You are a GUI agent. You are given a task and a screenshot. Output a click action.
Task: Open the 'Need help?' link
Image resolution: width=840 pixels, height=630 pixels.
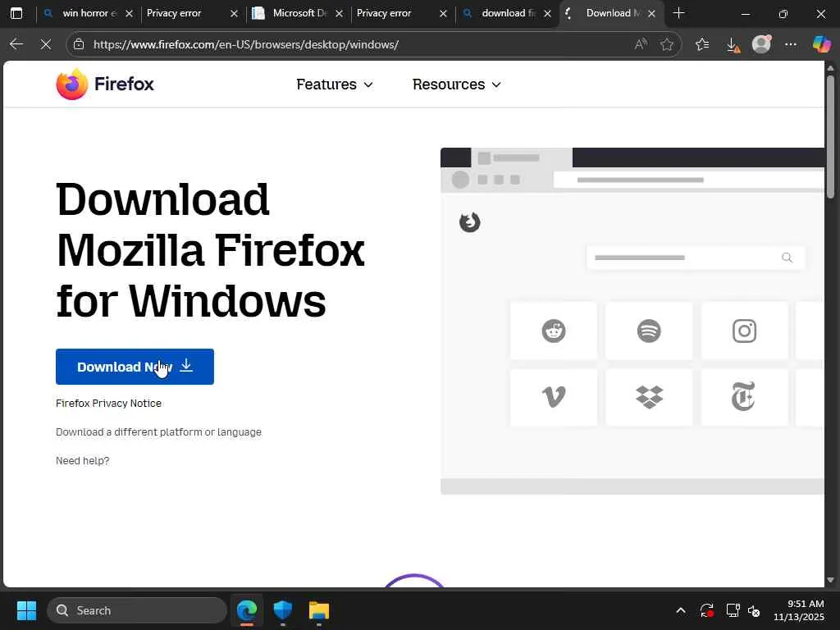click(83, 461)
